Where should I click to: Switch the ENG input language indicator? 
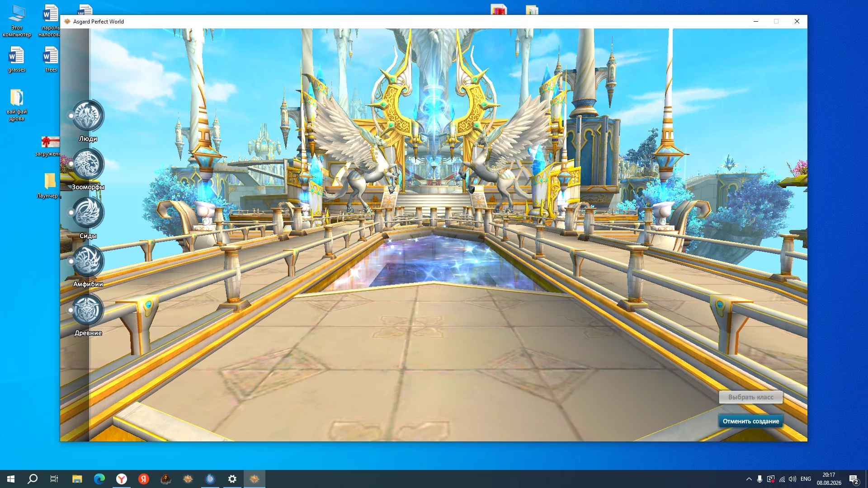tap(806, 479)
